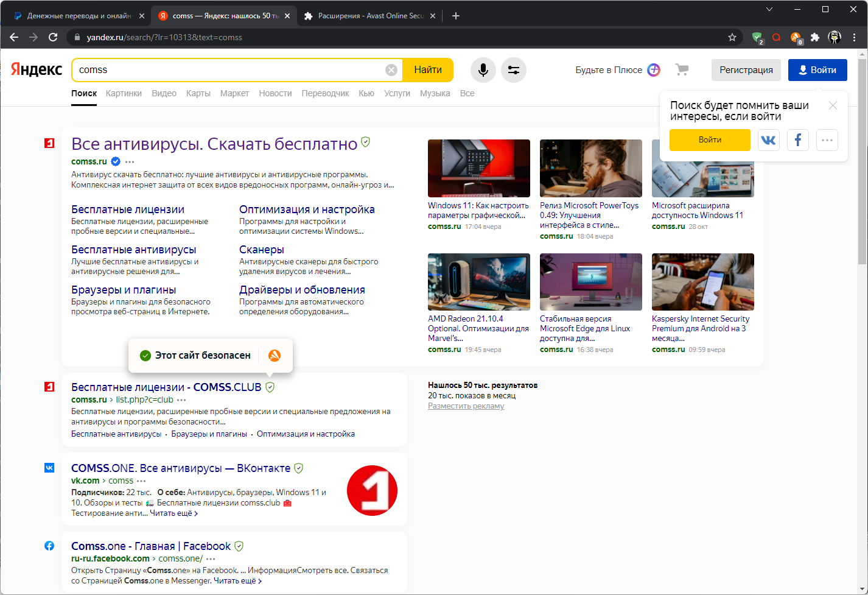This screenshot has height=595, width=868.
Task: Open the Оптимизация и настройка sitelink
Action: (307, 209)
